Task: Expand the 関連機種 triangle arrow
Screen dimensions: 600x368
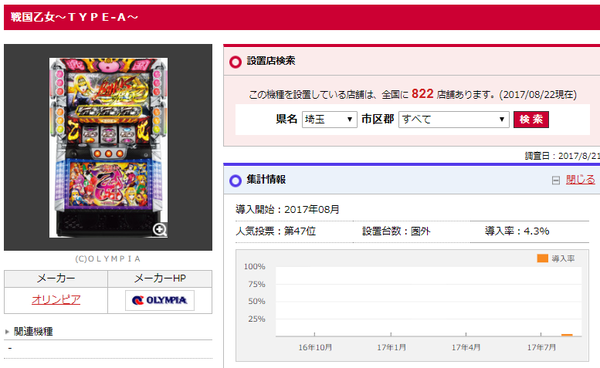Action: tap(7, 332)
